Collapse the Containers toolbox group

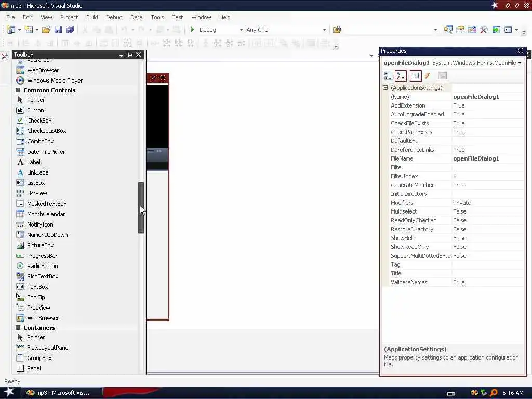(x=18, y=328)
